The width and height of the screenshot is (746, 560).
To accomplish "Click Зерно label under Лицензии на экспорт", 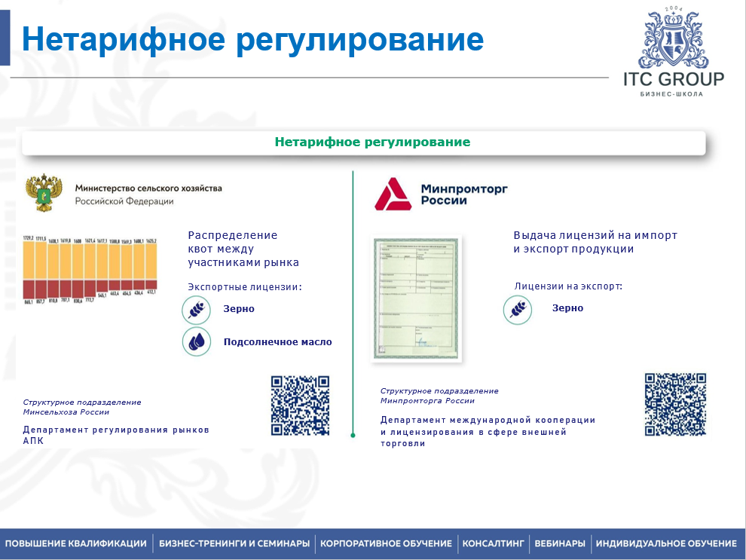I will (567, 308).
